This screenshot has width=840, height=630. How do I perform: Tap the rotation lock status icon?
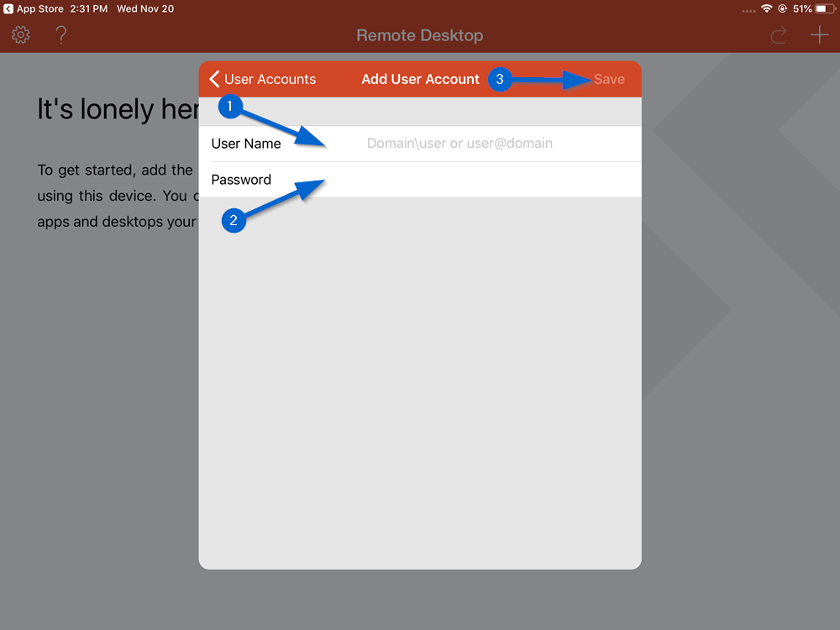[x=783, y=8]
